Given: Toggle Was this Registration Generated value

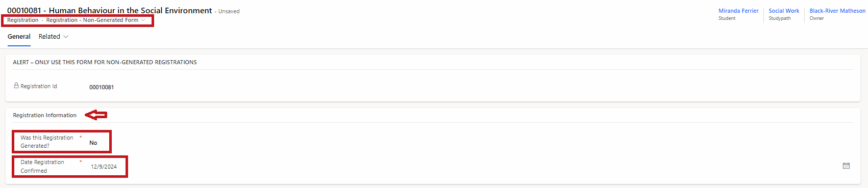Looking at the screenshot, I should (93, 143).
